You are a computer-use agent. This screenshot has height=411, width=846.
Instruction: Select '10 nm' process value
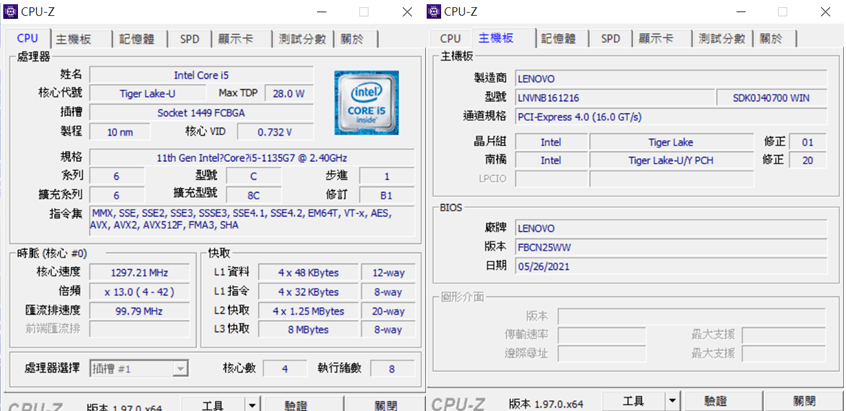(120, 132)
